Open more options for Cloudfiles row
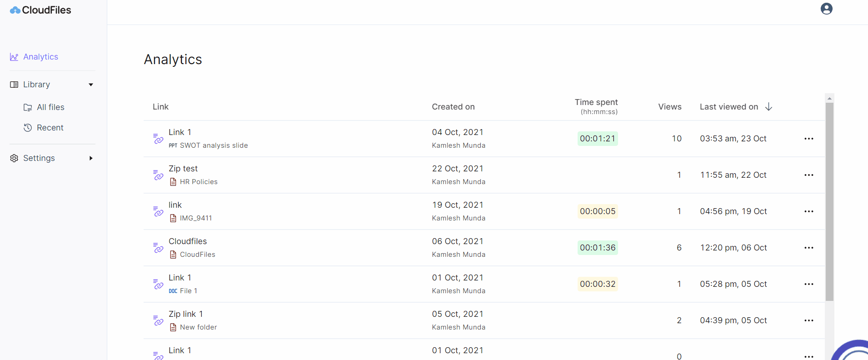This screenshot has height=360, width=868. (808, 248)
